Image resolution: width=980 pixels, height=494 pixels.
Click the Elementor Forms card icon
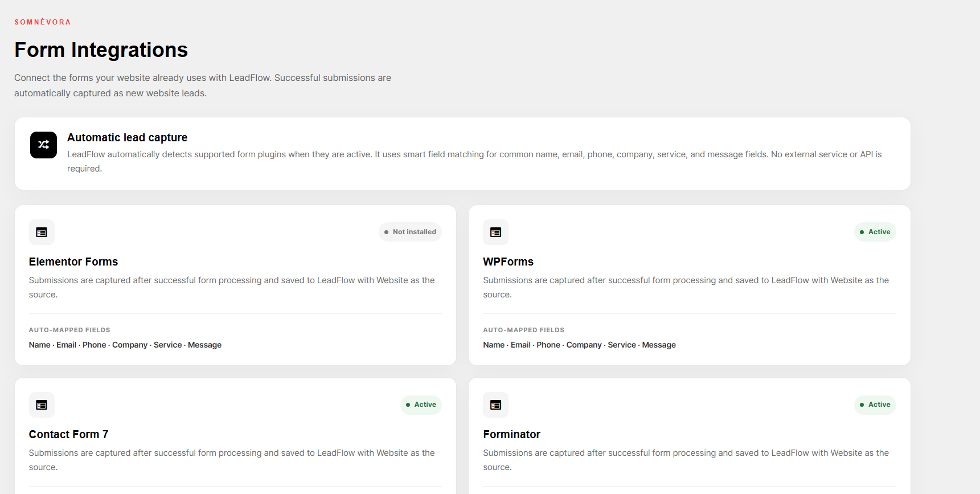click(42, 232)
